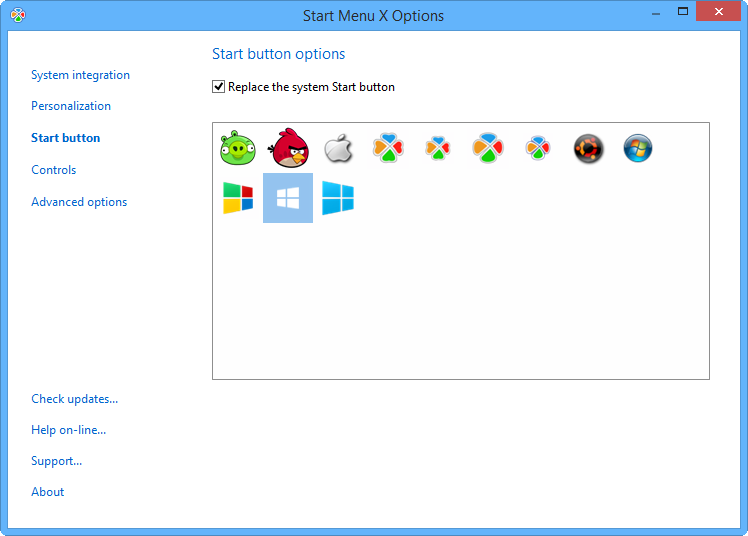Select the green pig start button icon

(238, 148)
